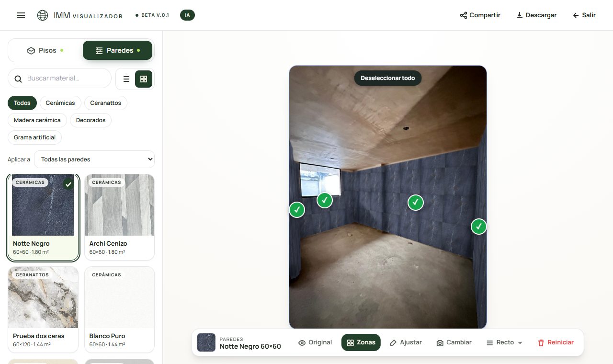Download the image with Descargar

point(536,15)
